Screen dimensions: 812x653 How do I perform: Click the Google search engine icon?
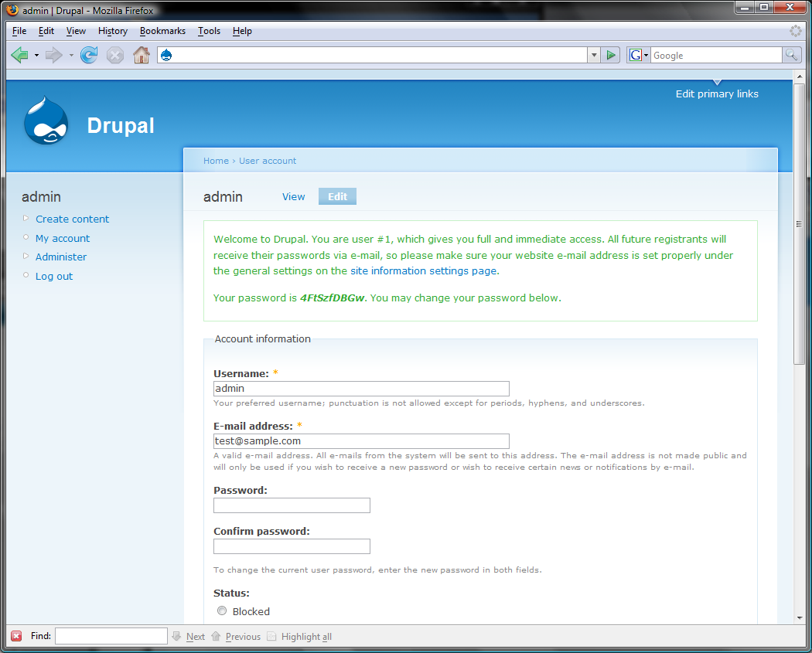[636, 55]
